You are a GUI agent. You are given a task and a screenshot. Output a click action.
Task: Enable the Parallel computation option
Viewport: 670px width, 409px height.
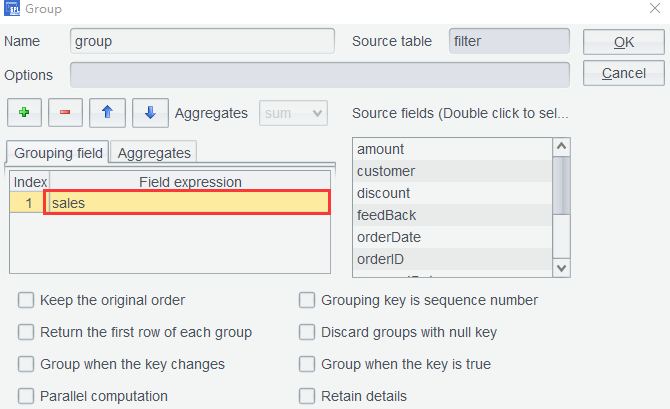point(26,396)
